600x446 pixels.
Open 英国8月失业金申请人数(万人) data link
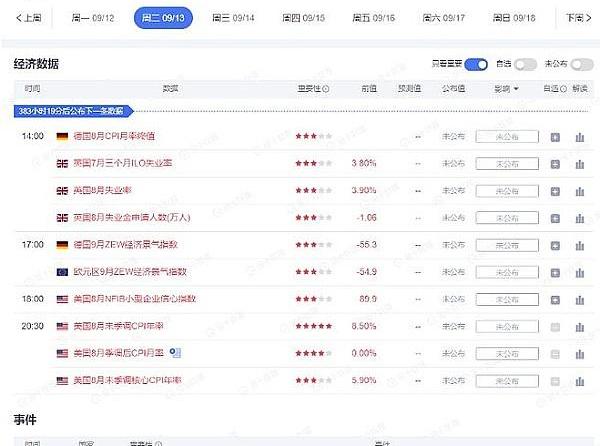pyautogui.click(x=130, y=217)
